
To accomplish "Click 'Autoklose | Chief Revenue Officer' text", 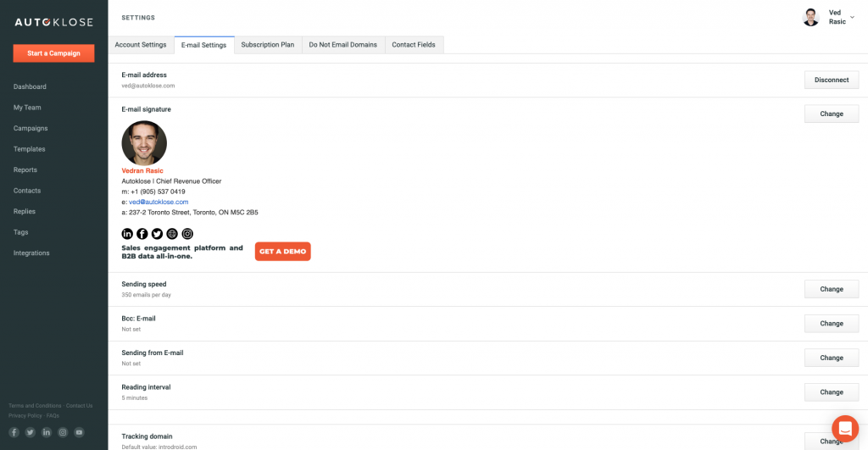I will coord(171,181).
